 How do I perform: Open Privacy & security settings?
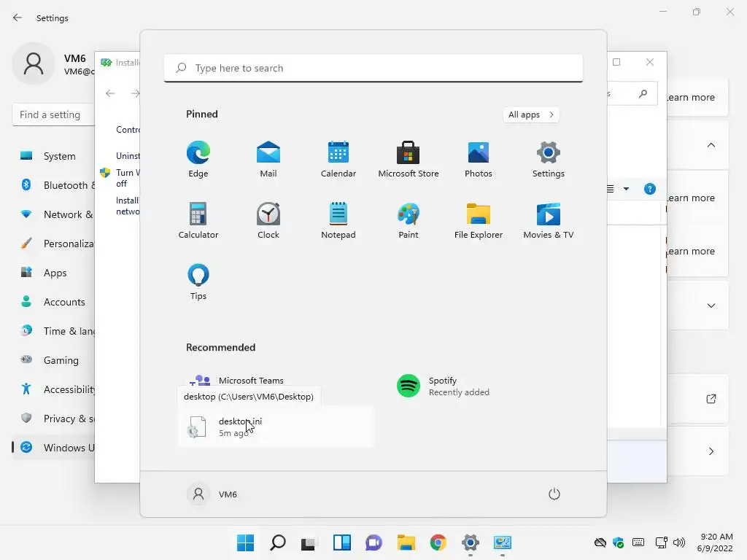(x=53, y=419)
